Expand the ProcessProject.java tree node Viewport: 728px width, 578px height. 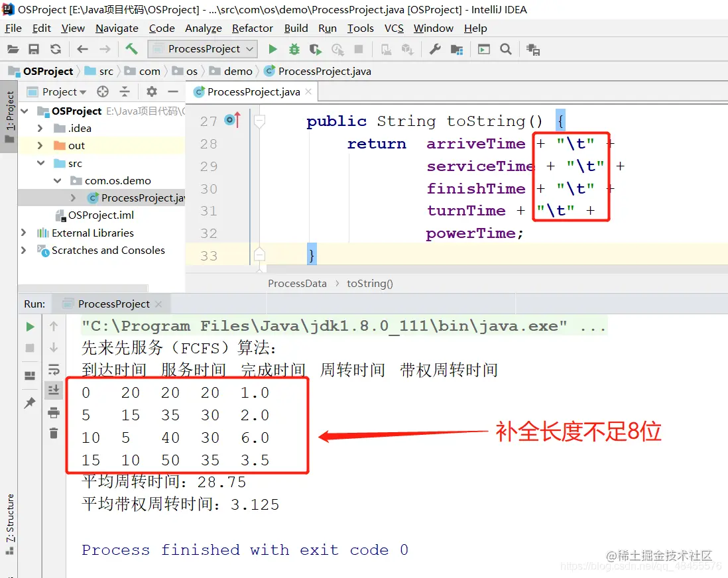[x=73, y=198]
